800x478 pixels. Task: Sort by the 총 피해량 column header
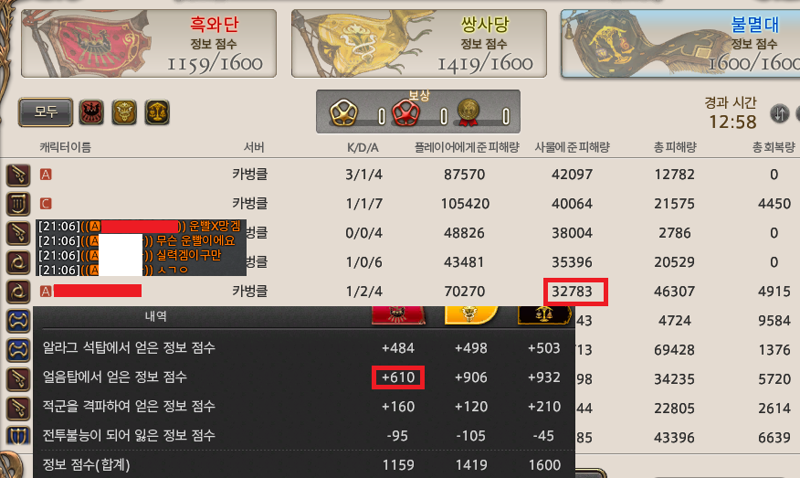click(x=674, y=147)
